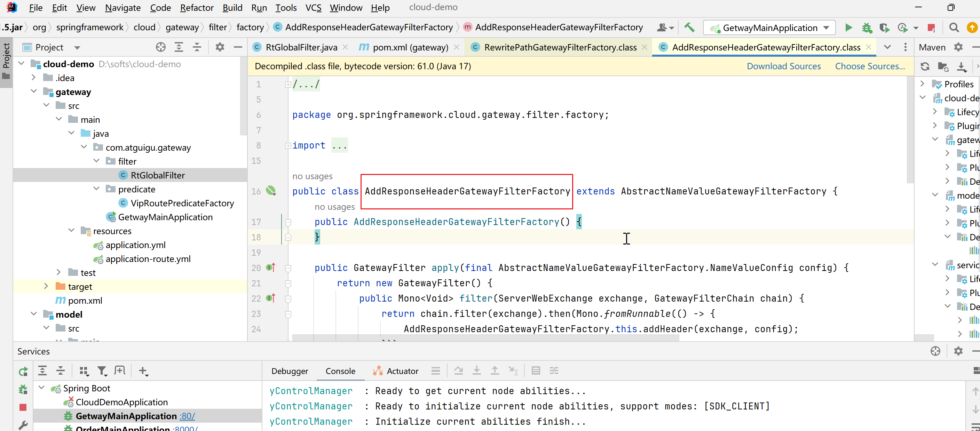
Task: Open the Refactor menu
Action: 197,8
